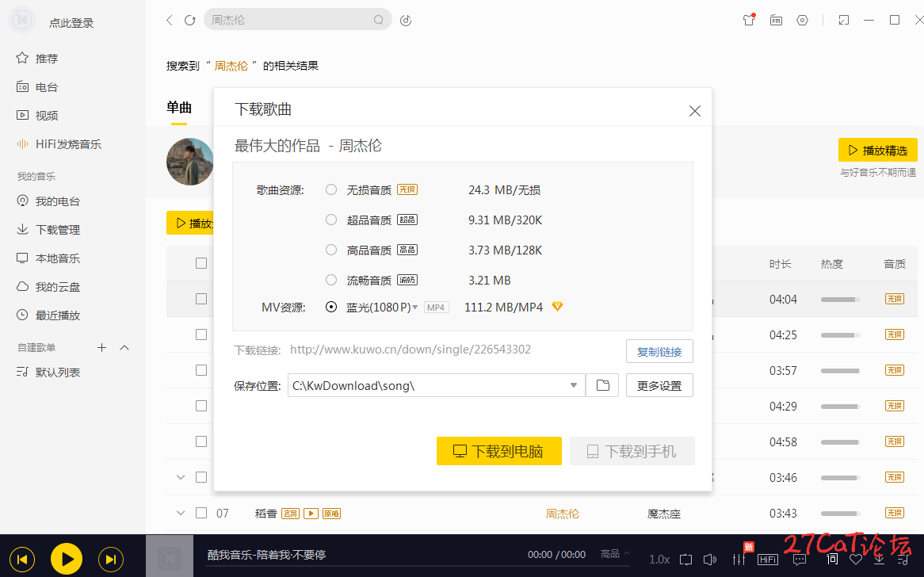Tick the checkbox for the 04:25 song row
The height and width of the screenshot is (577, 924).
pos(201,334)
